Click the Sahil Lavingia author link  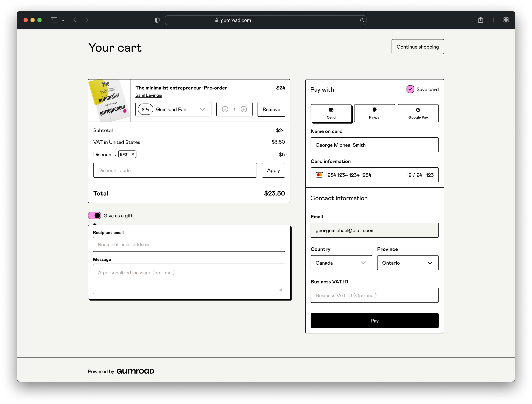[x=148, y=95]
